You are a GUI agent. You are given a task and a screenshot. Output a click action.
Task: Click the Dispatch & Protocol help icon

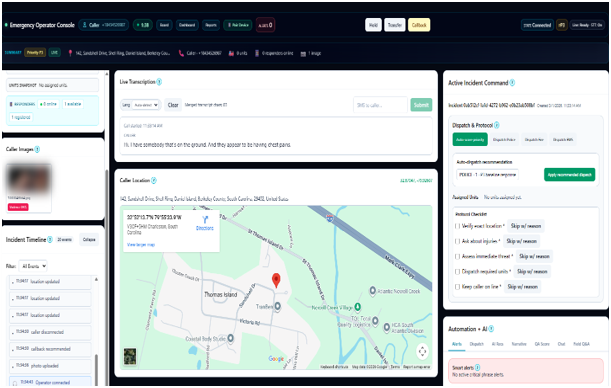click(496, 125)
